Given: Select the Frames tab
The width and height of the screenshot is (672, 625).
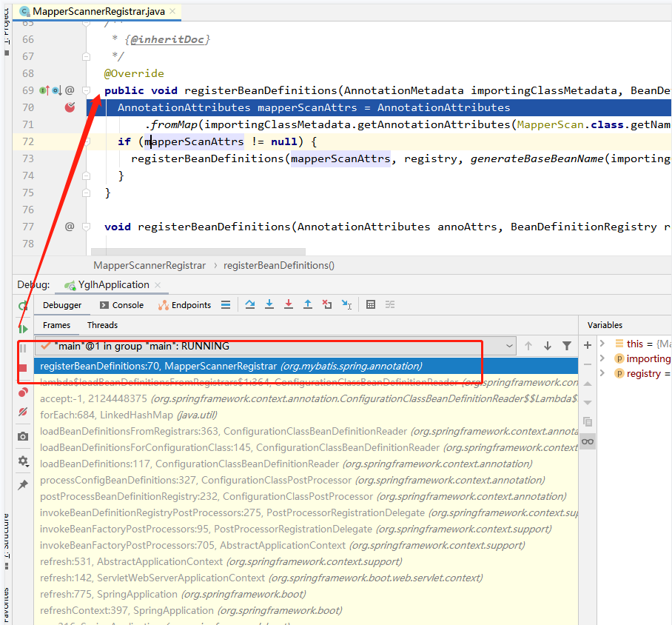Looking at the screenshot, I should coord(56,325).
